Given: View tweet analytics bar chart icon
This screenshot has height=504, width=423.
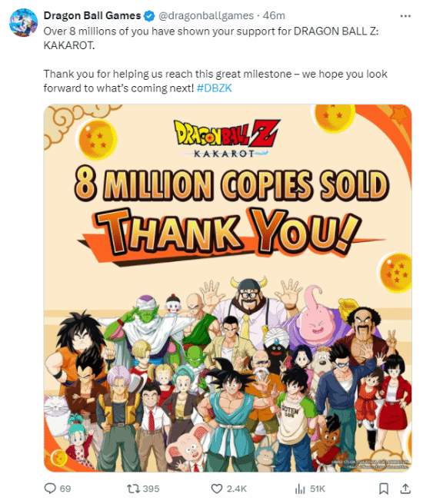Looking at the screenshot, I should click(x=300, y=489).
